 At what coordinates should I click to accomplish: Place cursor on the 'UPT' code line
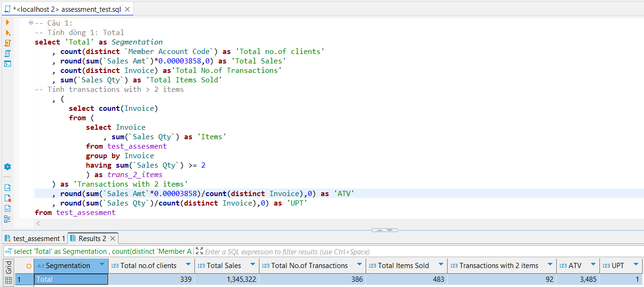180,203
